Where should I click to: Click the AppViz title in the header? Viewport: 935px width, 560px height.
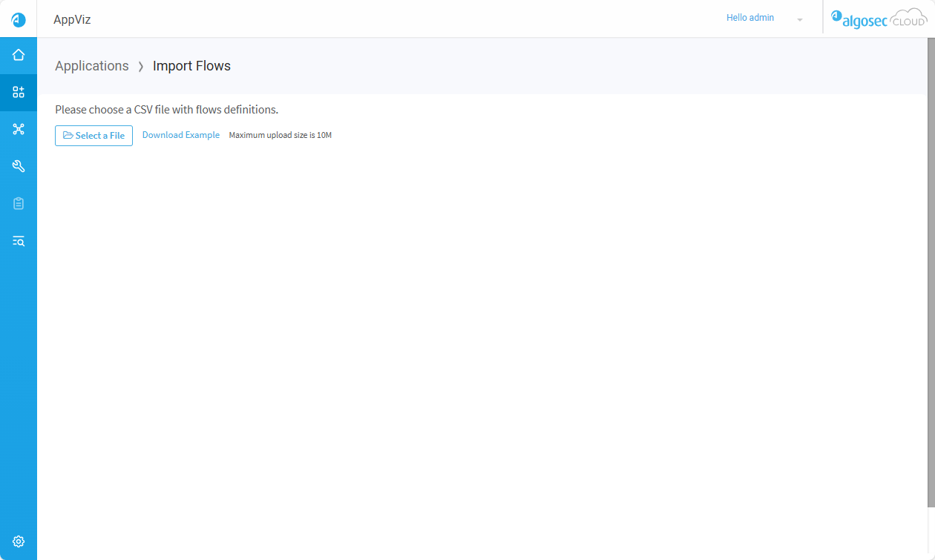point(72,19)
